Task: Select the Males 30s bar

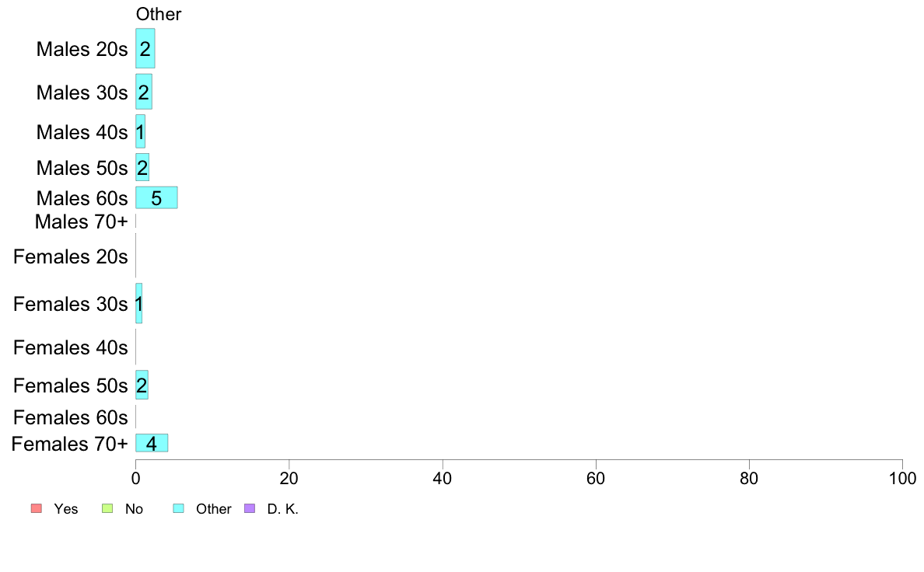Action: (x=144, y=91)
